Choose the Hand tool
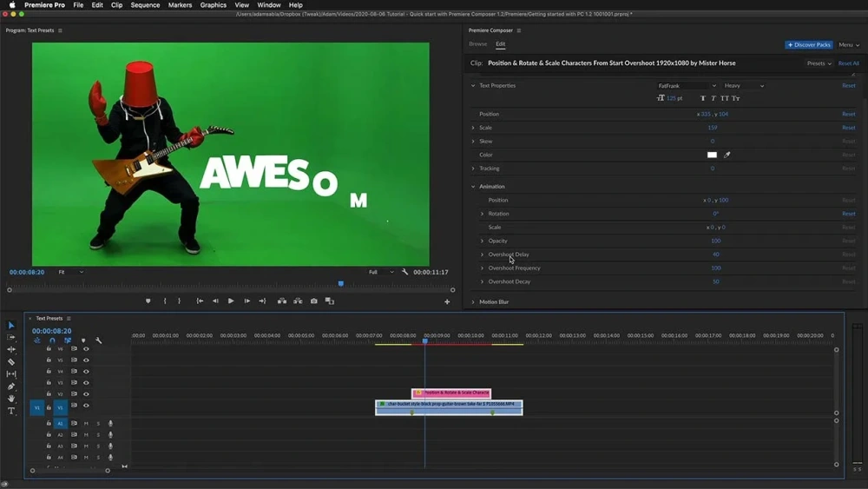868x489 pixels. pyautogui.click(x=11, y=399)
